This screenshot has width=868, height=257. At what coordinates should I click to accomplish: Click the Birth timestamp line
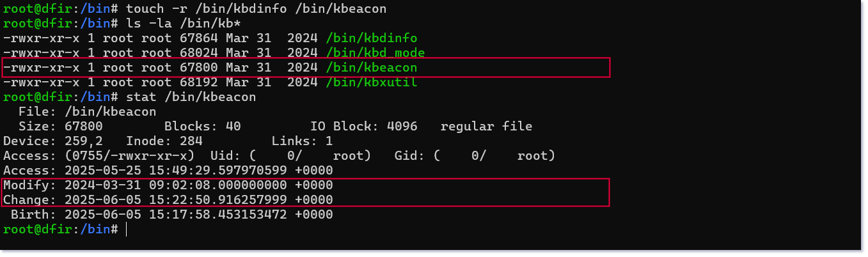coord(172,215)
